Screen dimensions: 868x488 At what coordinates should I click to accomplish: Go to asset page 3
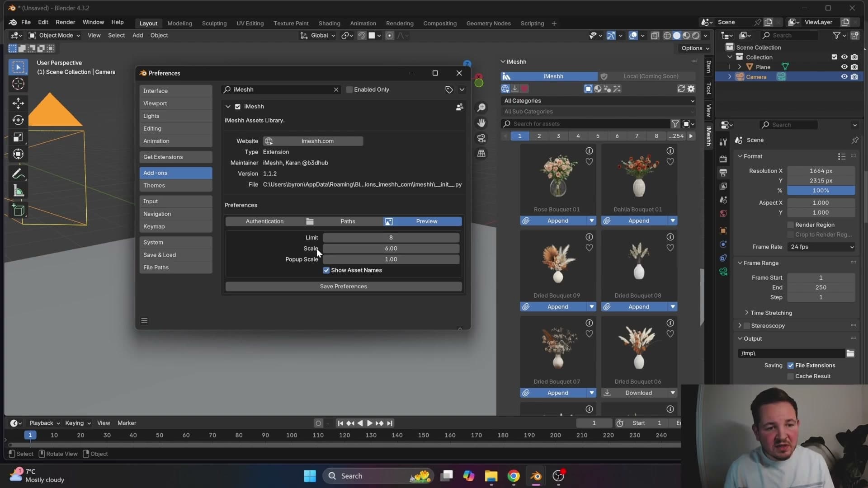(558, 136)
